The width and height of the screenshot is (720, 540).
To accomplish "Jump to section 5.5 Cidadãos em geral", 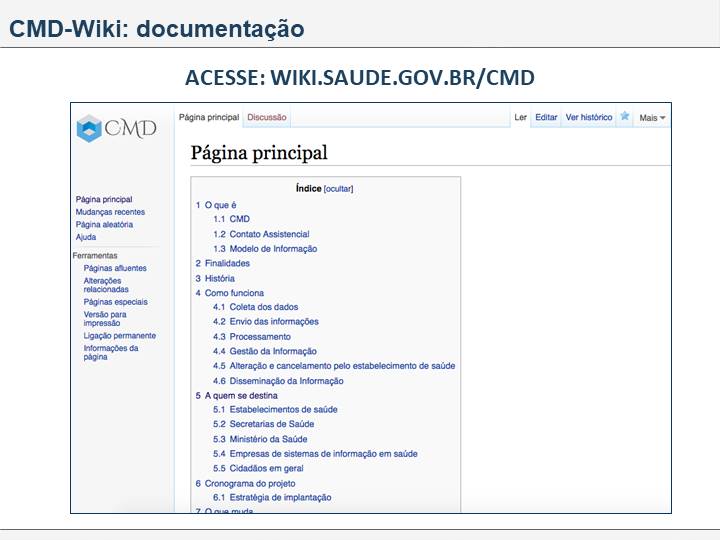I will pos(258,468).
